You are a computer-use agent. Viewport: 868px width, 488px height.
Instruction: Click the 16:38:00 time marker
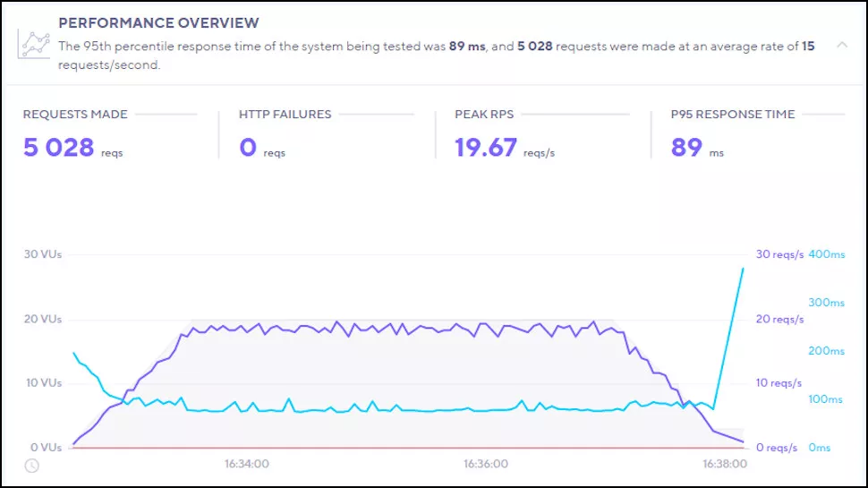point(725,464)
